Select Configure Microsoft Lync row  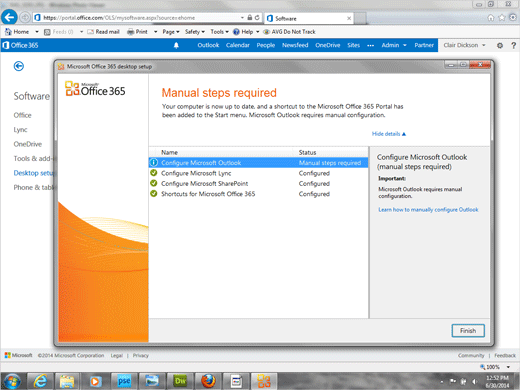click(258, 173)
